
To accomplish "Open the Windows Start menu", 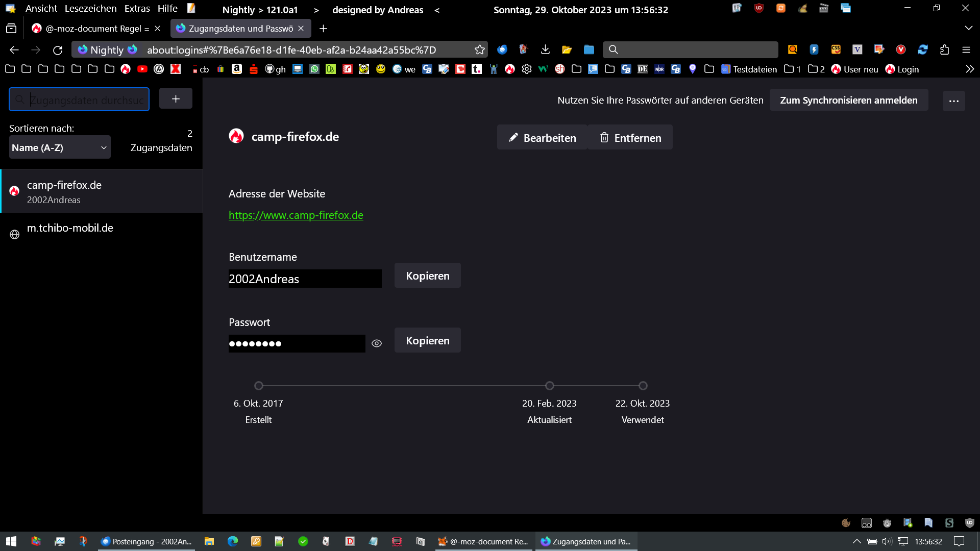I will [11, 541].
